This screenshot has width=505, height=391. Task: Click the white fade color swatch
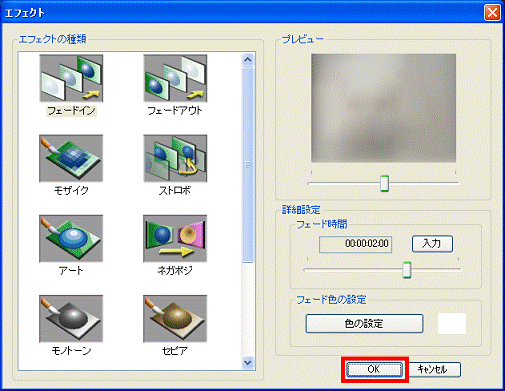pyautogui.click(x=452, y=323)
